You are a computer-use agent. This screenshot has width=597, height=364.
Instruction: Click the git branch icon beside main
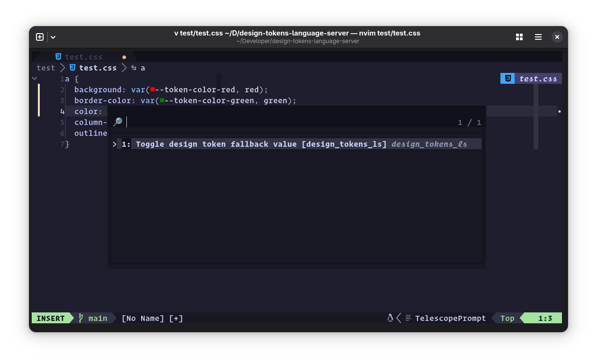click(80, 318)
